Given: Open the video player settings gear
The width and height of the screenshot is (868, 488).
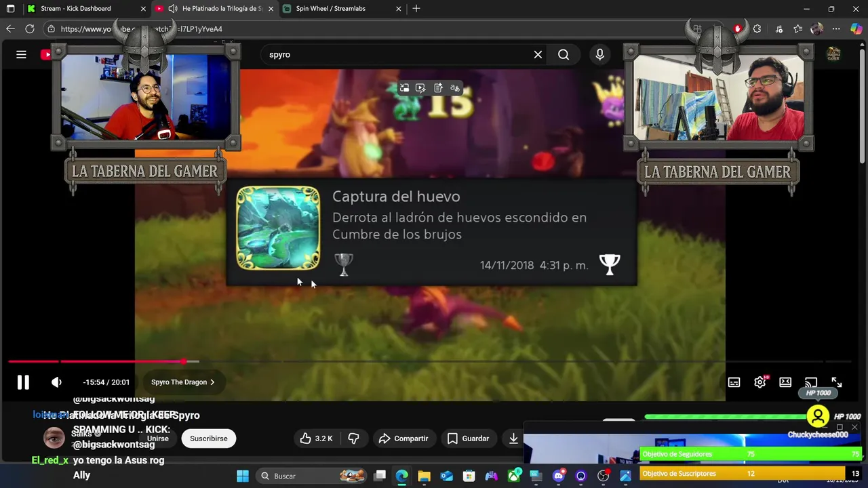Looking at the screenshot, I should tap(759, 382).
